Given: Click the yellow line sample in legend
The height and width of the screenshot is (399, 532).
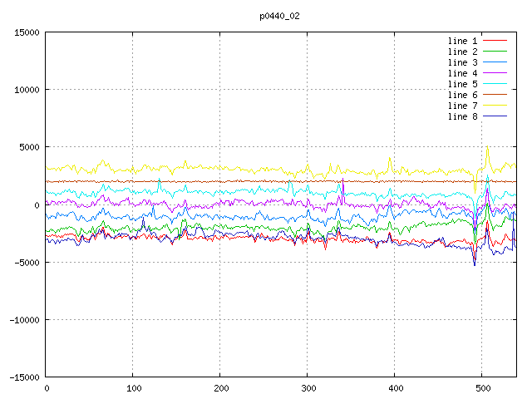Looking at the screenshot, I should (x=495, y=106).
